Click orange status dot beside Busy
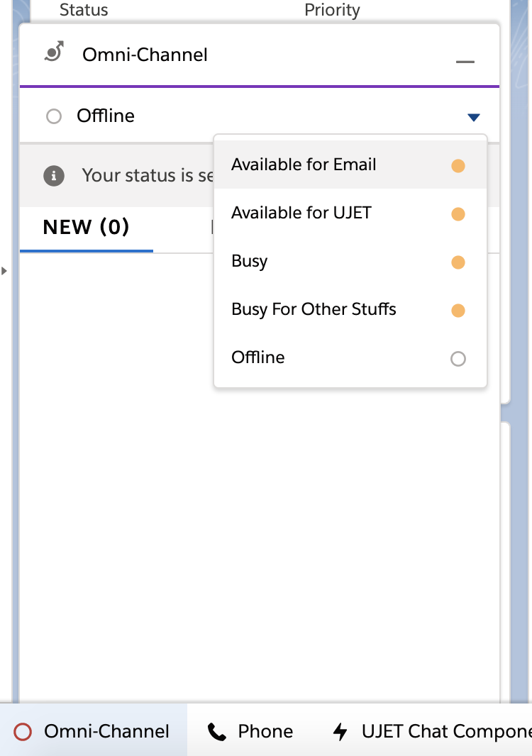The image size is (532, 756). [x=458, y=262]
